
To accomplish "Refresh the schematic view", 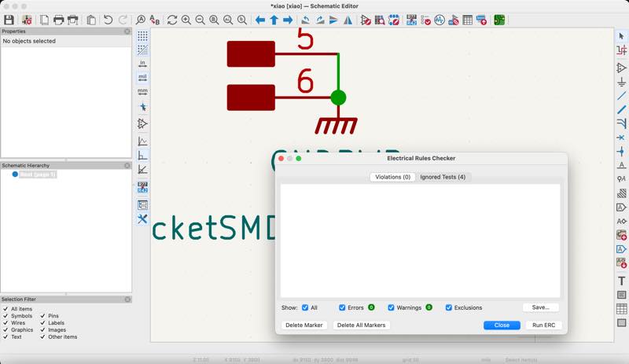I will [172, 20].
